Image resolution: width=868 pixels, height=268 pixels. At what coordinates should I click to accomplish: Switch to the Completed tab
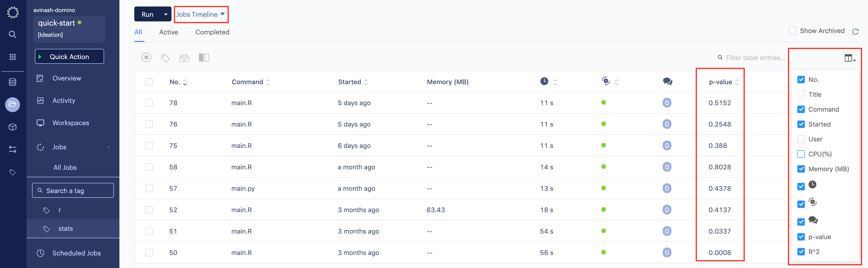212,32
